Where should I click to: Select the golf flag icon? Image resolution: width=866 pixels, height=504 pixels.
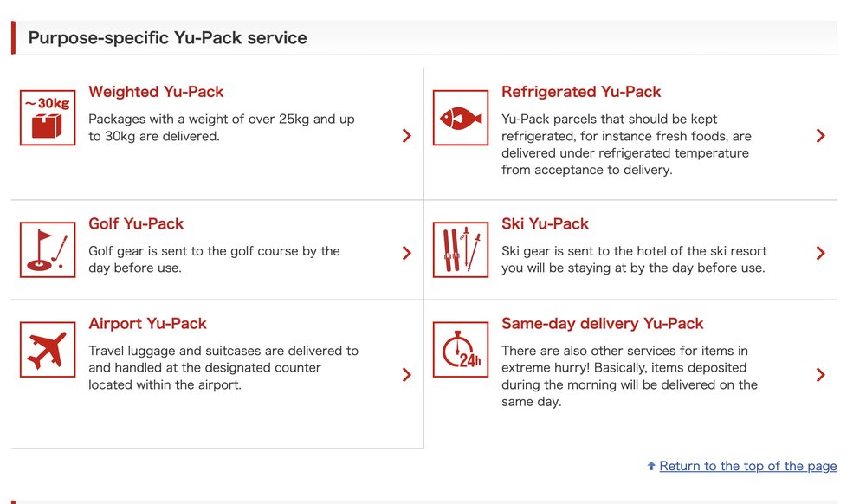(47, 248)
